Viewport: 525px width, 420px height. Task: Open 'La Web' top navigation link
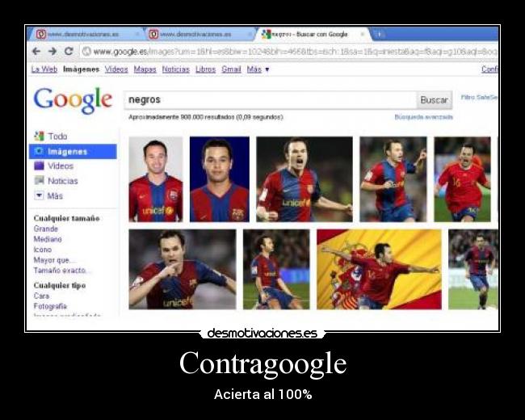point(44,69)
